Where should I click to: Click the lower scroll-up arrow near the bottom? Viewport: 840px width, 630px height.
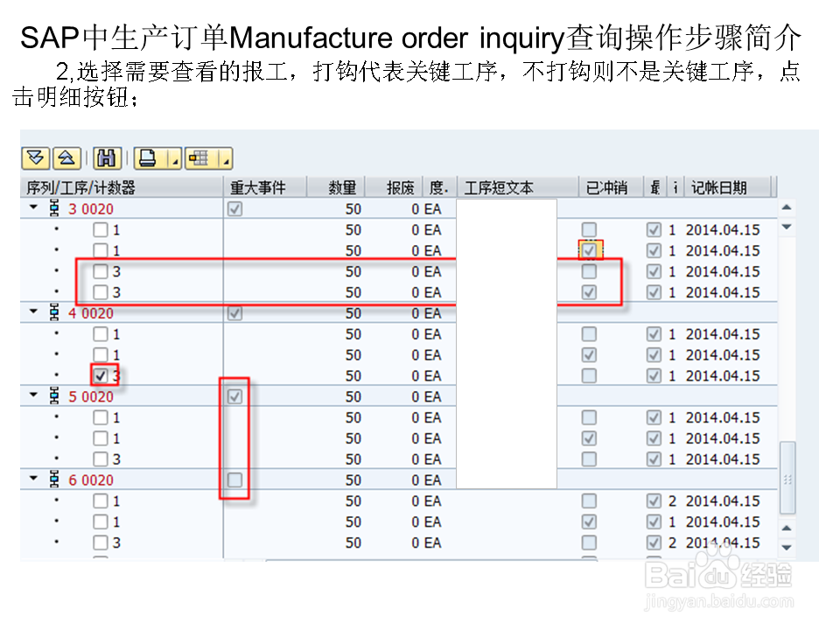coord(787,528)
